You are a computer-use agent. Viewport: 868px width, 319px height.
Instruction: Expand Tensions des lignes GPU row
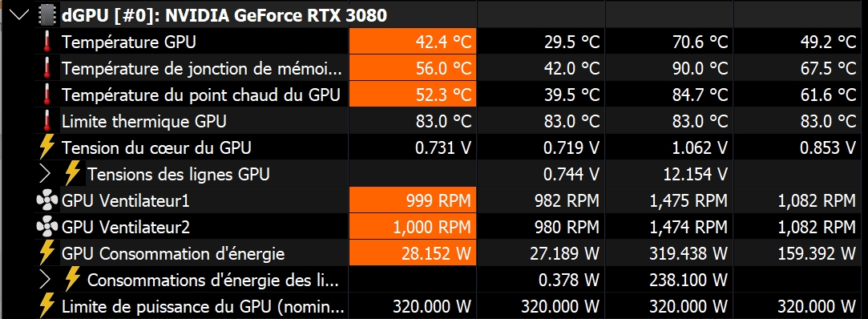point(46,175)
